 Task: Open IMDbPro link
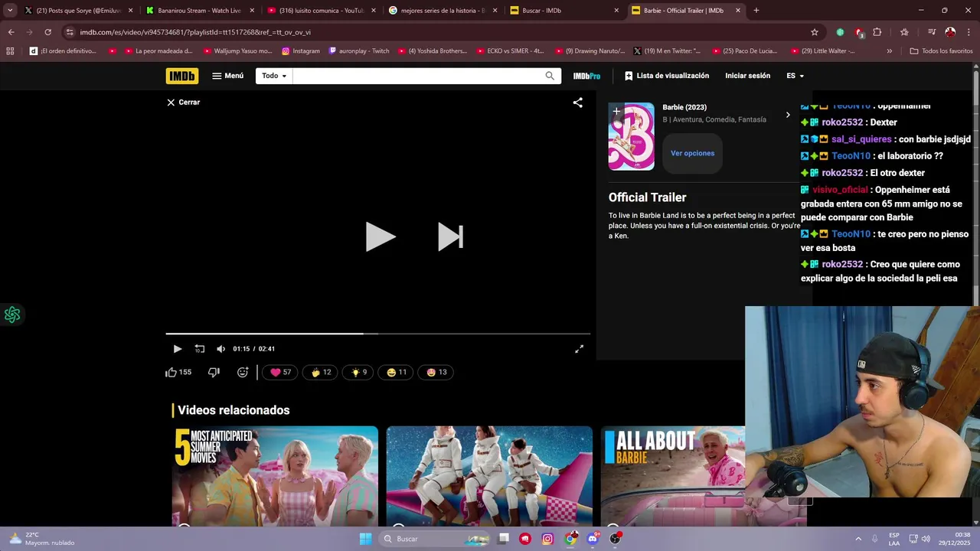tap(586, 76)
